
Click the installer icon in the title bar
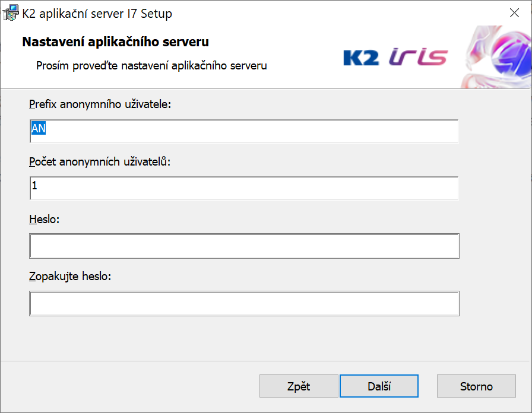(11, 13)
